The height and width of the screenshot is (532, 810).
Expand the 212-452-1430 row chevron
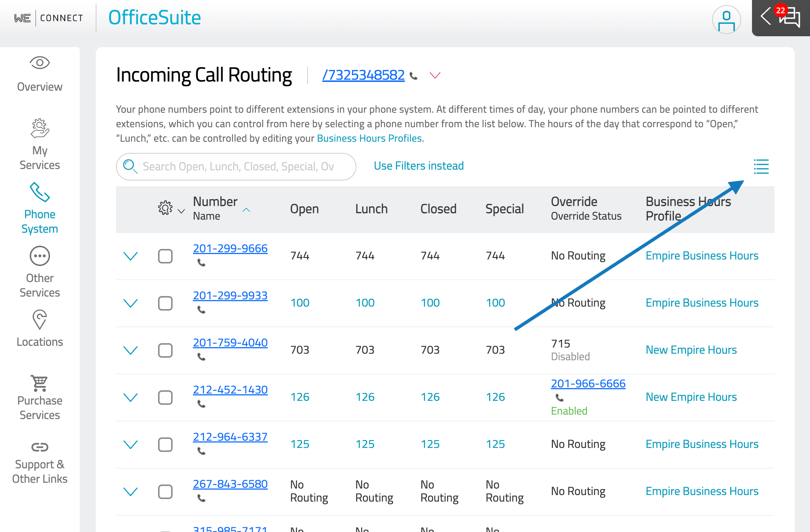(x=131, y=398)
